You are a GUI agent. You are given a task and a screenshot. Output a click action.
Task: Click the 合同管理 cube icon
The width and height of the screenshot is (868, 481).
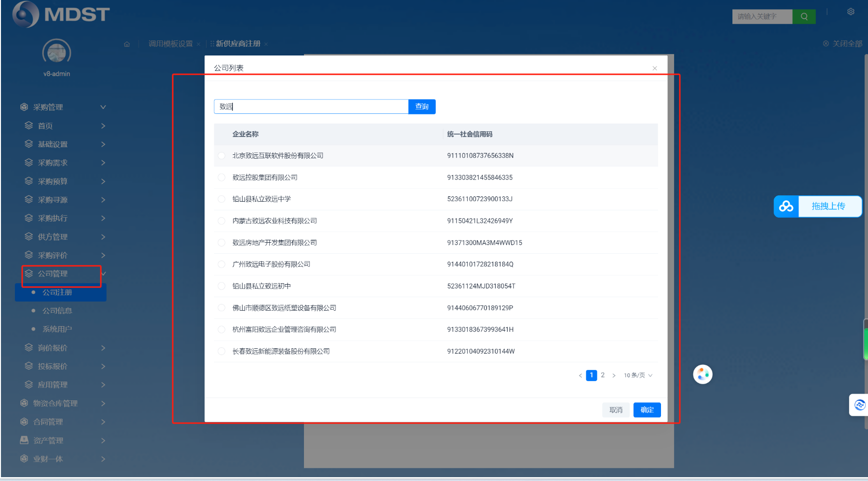click(24, 422)
